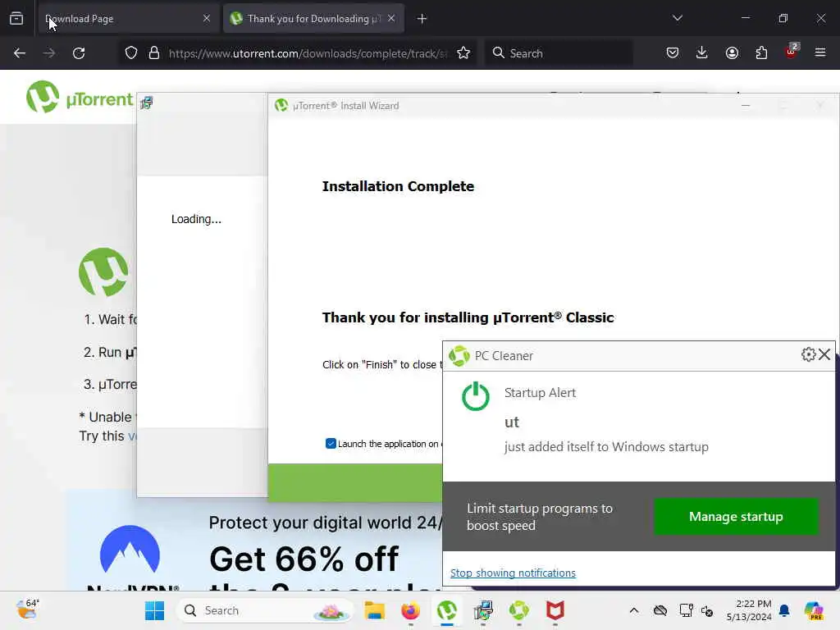Click the µTorrent logo on the webpage
Screen dimensions: 840x630
(80, 98)
